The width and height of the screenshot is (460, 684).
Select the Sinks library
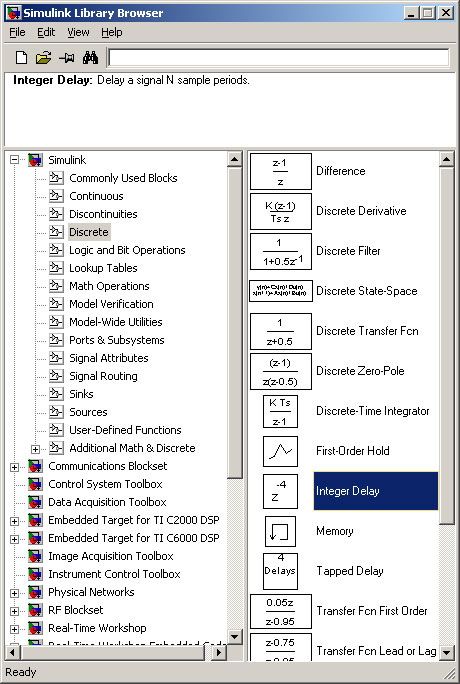click(x=82, y=394)
